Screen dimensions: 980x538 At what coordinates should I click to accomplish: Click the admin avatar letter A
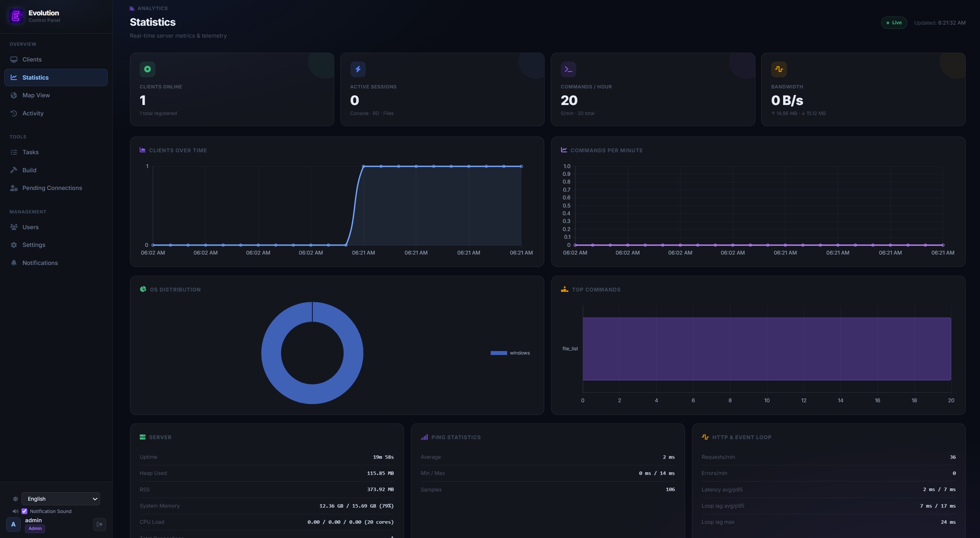[13, 524]
